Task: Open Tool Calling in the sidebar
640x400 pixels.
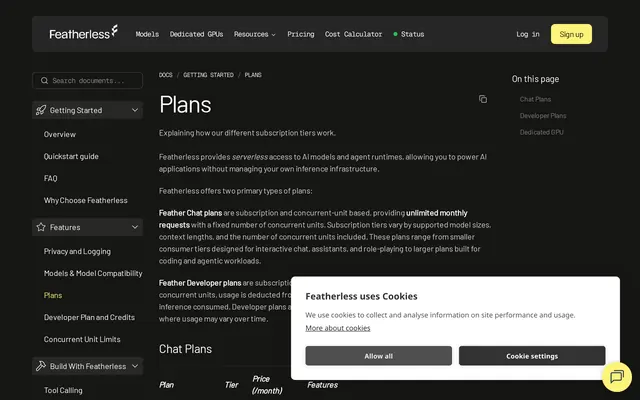Action: click(x=63, y=391)
